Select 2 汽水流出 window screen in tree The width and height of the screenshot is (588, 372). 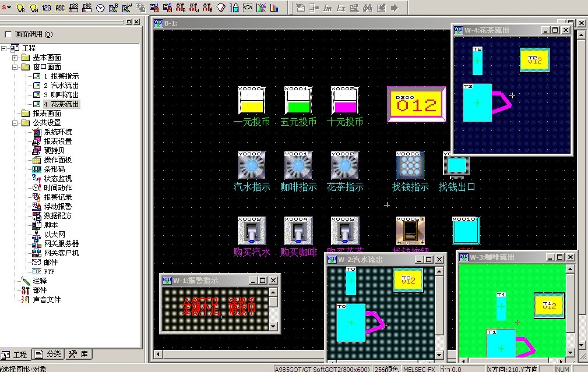pos(61,86)
